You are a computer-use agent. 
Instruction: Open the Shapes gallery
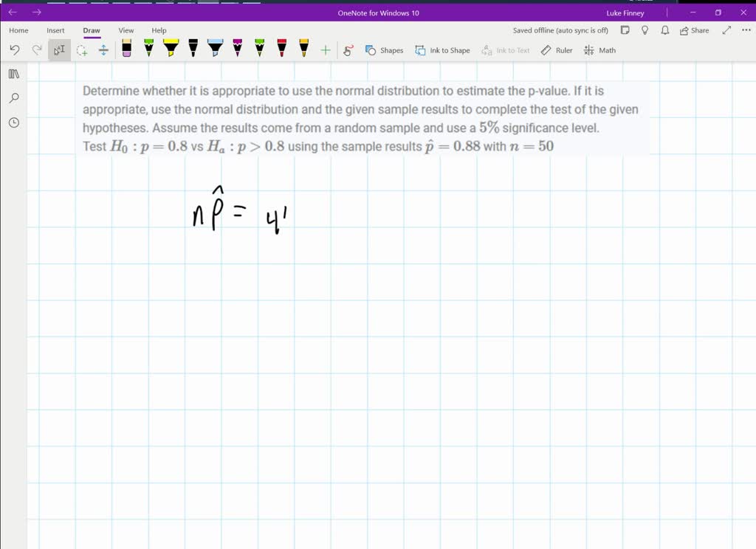tap(385, 50)
